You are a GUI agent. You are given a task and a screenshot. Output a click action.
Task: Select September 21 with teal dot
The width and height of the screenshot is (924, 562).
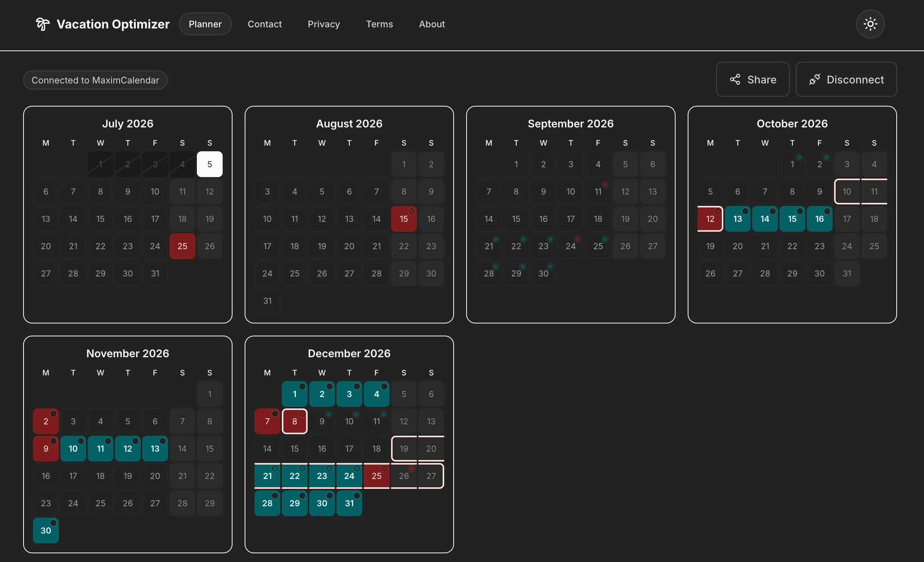tap(489, 246)
